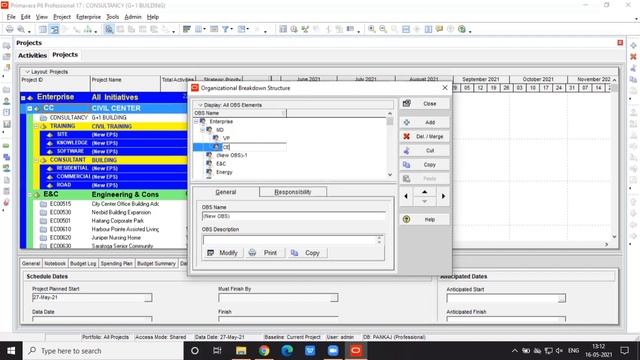Click the OBS Name input field

pos(293,216)
